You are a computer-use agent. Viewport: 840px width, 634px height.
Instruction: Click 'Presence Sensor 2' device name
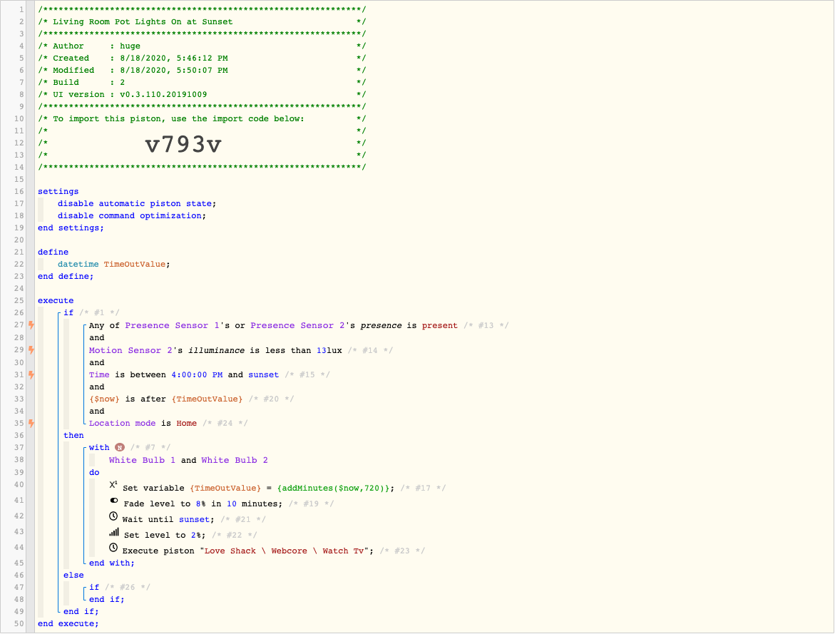point(297,325)
